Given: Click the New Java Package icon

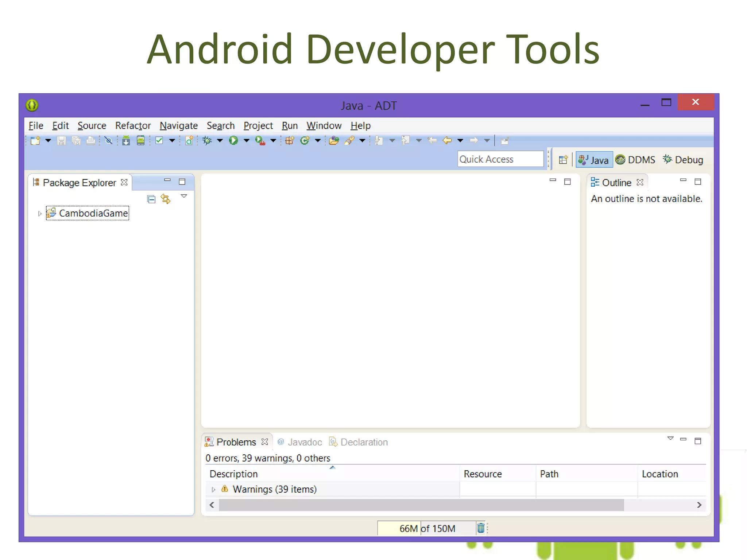Looking at the screenshot, I should [290, 140].
